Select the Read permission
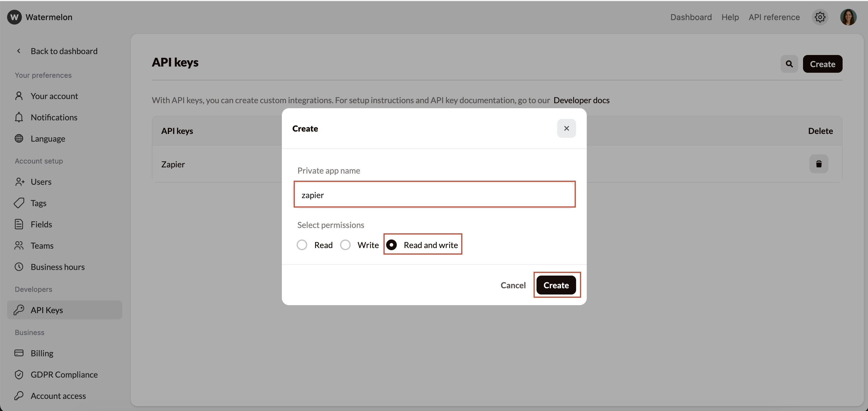Screen dimensions: 868x411 pyautogui.click(x=302, y=245)
